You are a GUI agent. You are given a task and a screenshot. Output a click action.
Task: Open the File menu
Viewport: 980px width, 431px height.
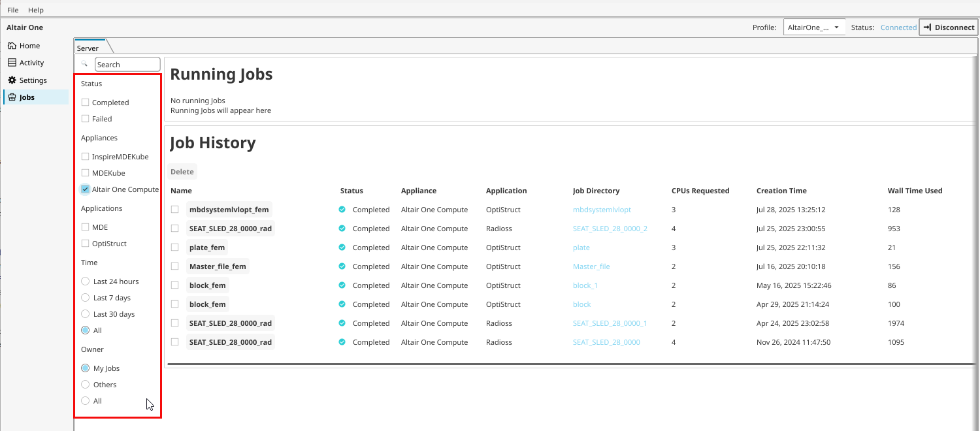pos(13,10)
